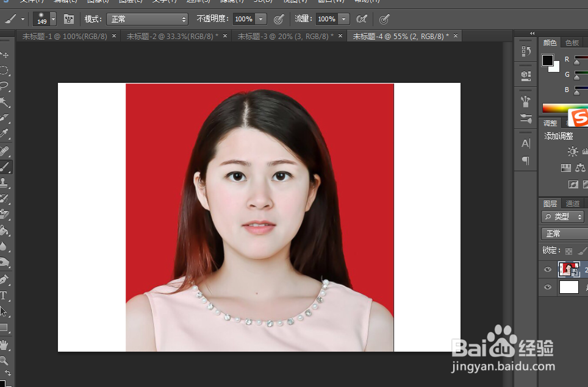The image size is (588, 387).
Task: Click the R color slider handle
Action: pyautogui.click(x=577, y=62)
